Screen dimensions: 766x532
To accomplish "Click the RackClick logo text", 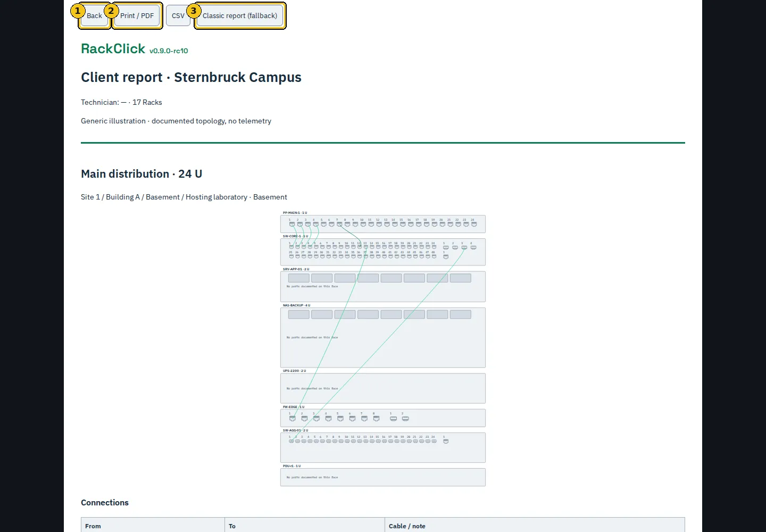I will (x=113, y=48).
